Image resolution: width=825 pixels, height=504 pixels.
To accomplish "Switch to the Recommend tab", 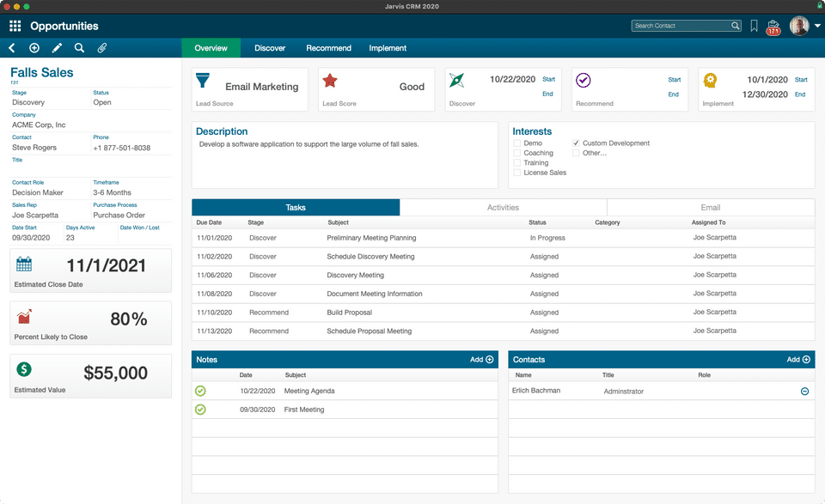I will [328, 48].
